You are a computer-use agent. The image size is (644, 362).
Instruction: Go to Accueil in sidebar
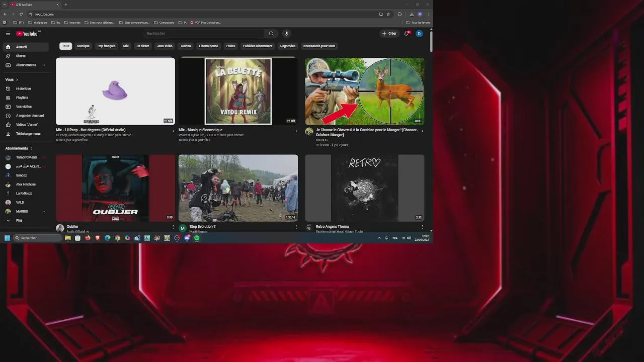[x=27, y=47]
